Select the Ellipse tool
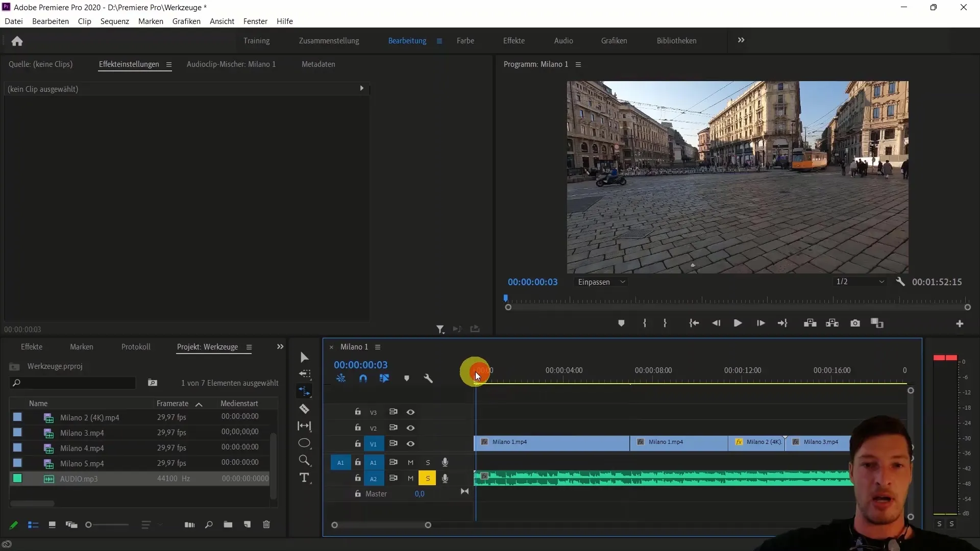980x551 pixels. coord(305,443)
